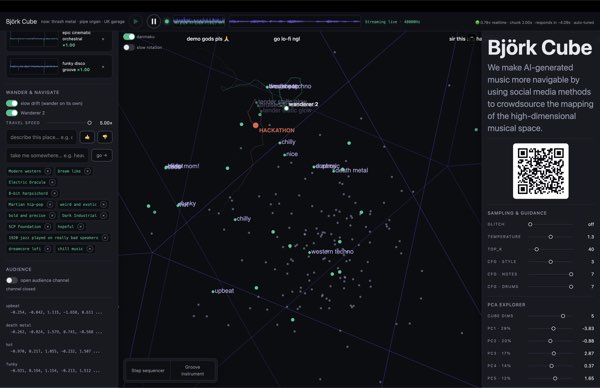Viewport: 600px width, 388px height.
Task: Adjust the Glitch slider handle
Action: 530,224
